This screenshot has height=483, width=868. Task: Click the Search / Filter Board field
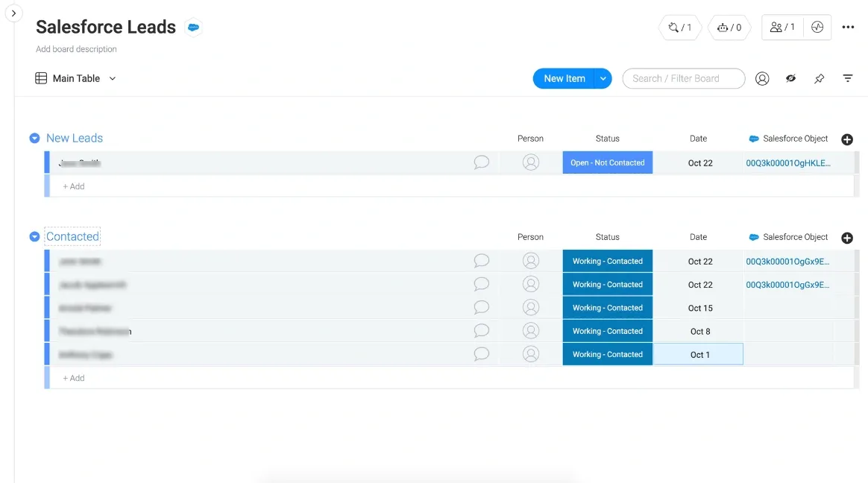coord(683,78)
